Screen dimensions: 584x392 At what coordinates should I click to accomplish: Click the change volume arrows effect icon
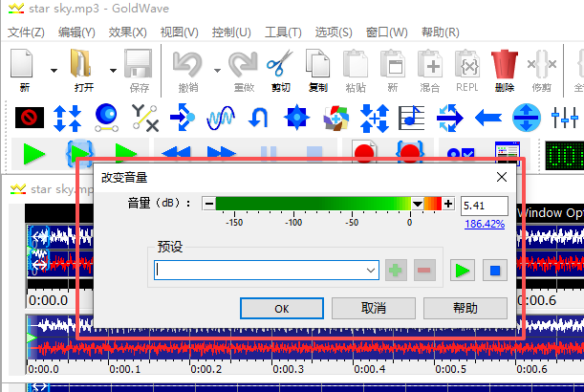pos(68,119)
